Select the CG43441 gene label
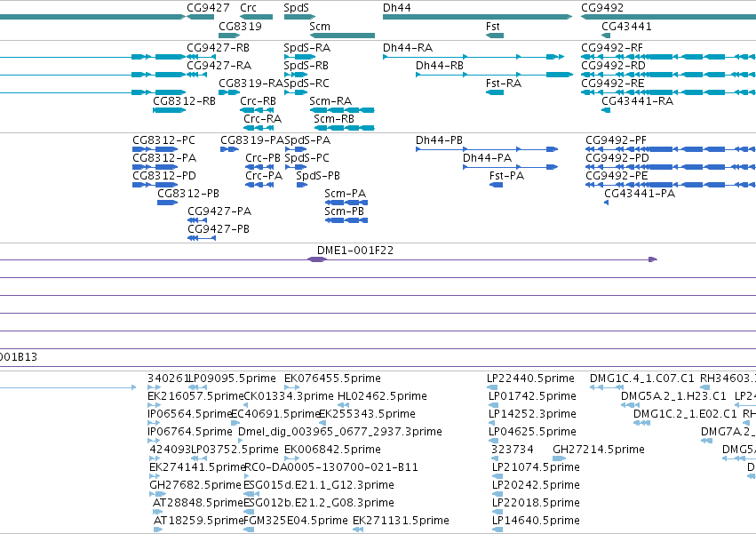 [626, 26]
